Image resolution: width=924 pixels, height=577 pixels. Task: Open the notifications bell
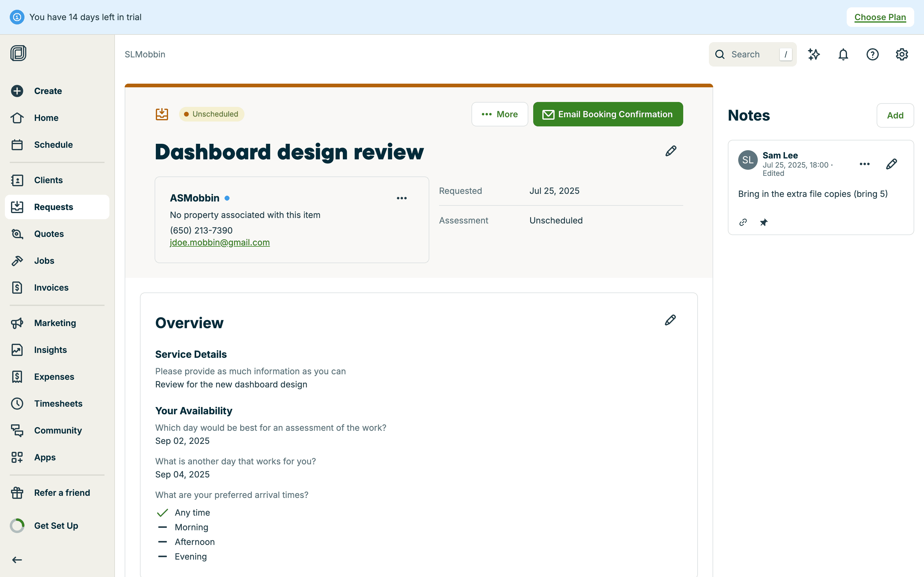coord(843,55)
